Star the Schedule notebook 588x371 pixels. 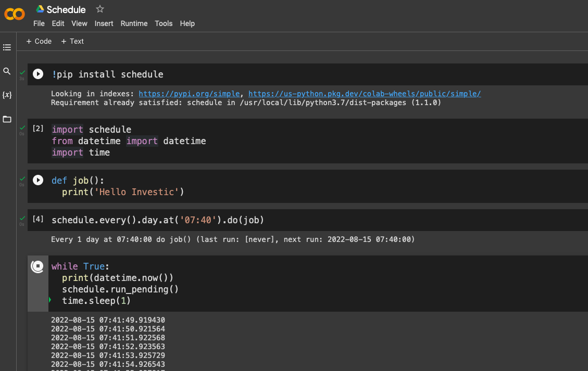[x=99, y=9]
